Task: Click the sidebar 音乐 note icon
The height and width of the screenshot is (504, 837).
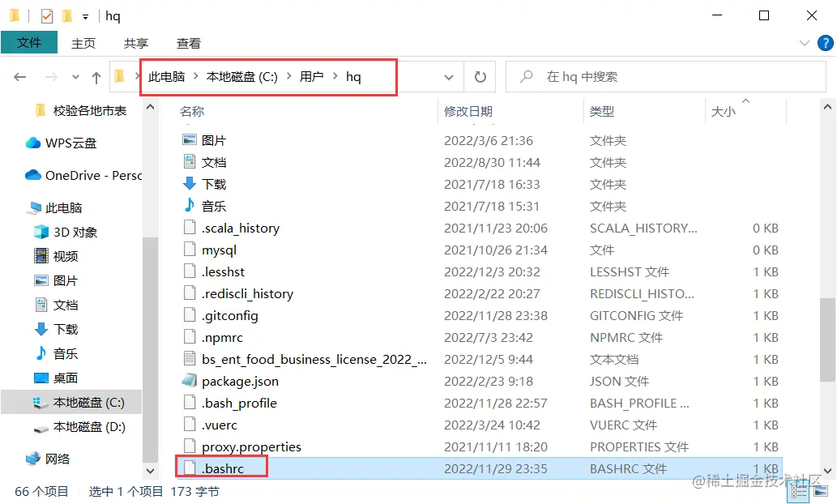Action: 41,353
